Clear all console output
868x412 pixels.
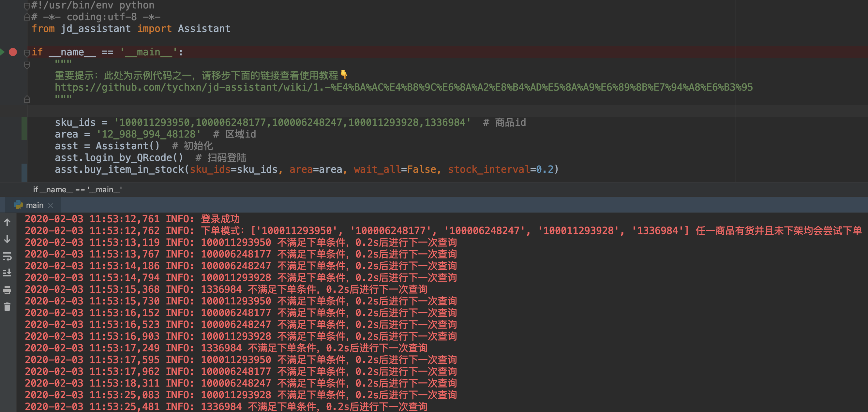click(7, 307)
